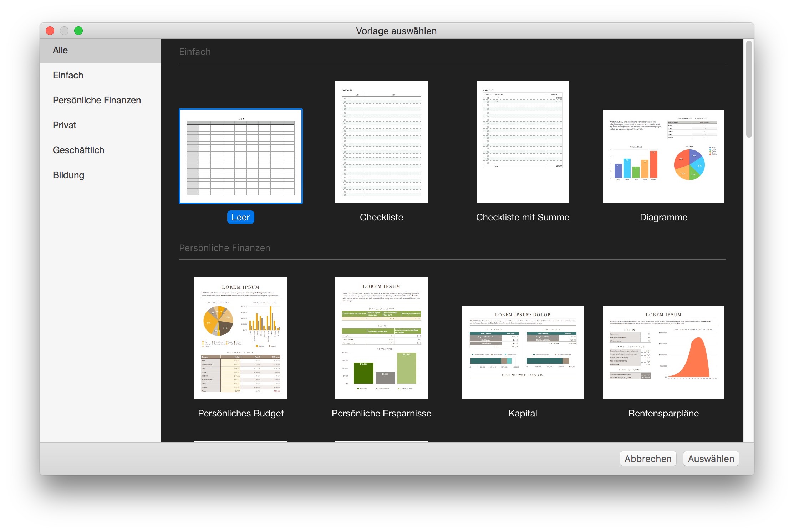Select the Leer blank template thumbnail
This screenshot has width=794, height=532.
click(x=240, y=156)
